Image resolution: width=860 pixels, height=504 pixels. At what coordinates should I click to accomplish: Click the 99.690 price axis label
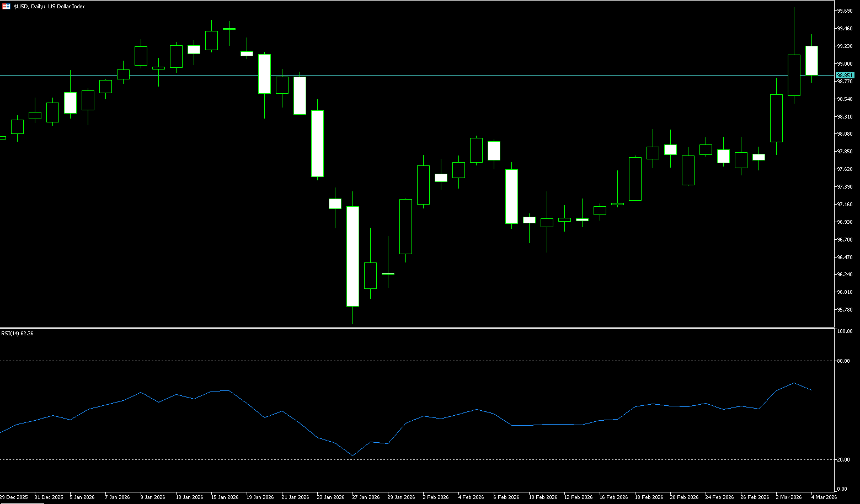pyautogui.click(x=845, y=11)
